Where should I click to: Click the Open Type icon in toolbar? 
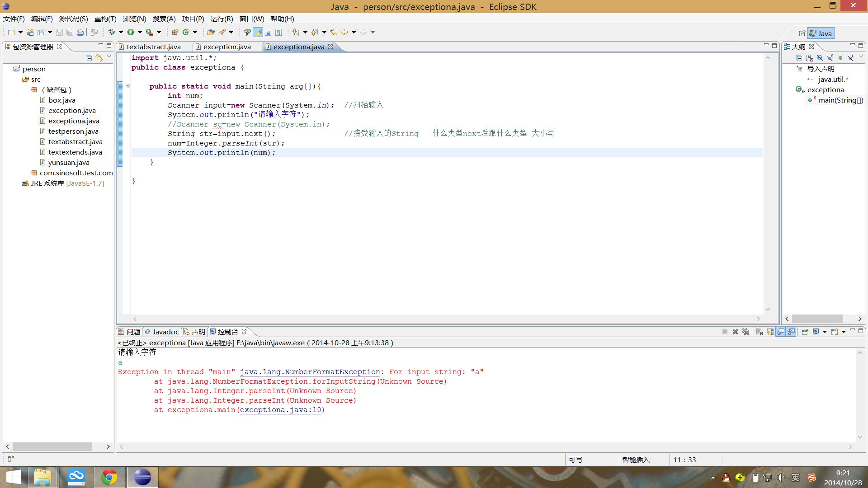pos(211,32)
